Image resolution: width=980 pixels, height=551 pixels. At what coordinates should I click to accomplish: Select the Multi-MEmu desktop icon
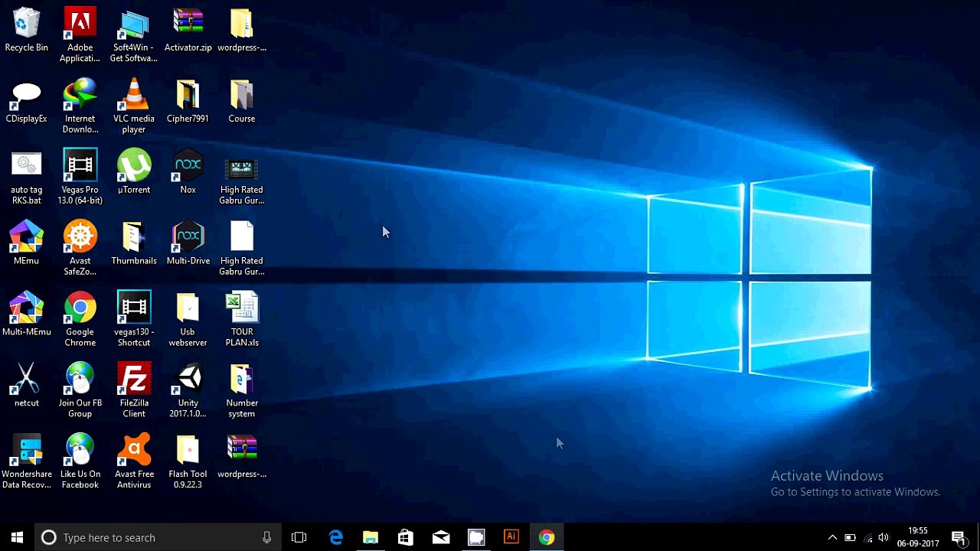26,315
